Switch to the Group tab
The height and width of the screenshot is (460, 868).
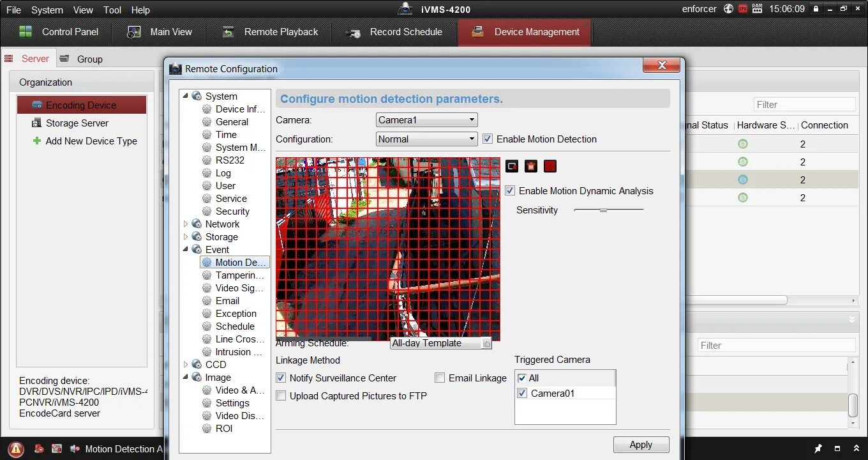click(82, 59)
